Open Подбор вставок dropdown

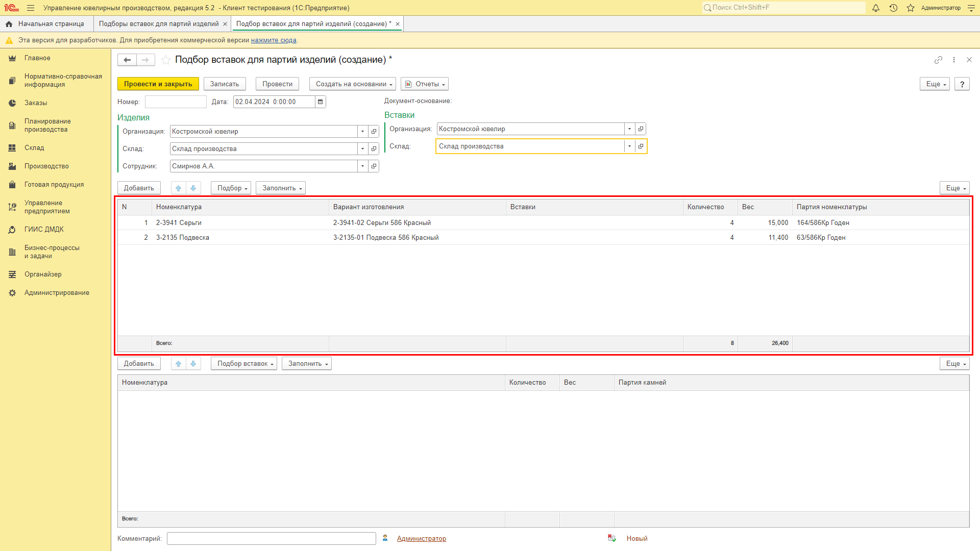click(244, 363)
